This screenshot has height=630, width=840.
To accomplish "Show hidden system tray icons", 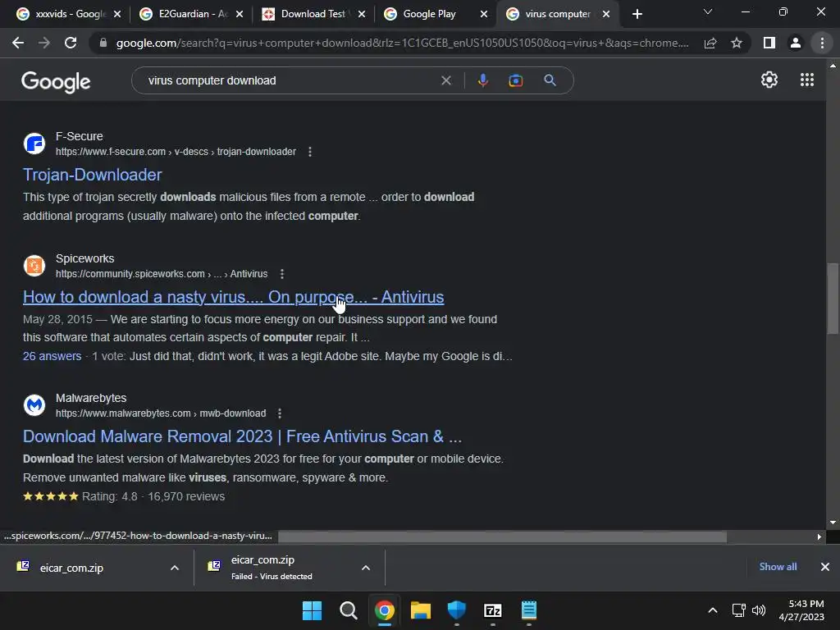I will point(713,610).
